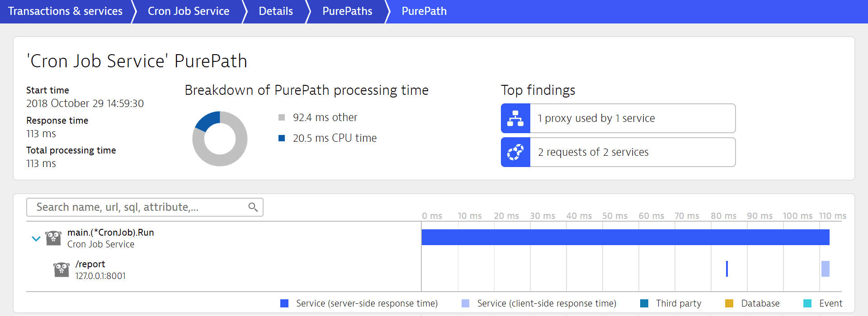The width and height of the screenshot is (868, 316).
Task: Click the blue server-side response legend swatch
Action: coord(284,303)
